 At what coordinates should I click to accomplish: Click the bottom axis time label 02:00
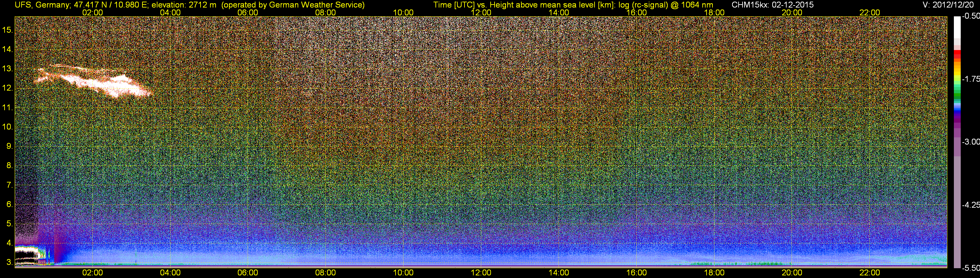92,273
